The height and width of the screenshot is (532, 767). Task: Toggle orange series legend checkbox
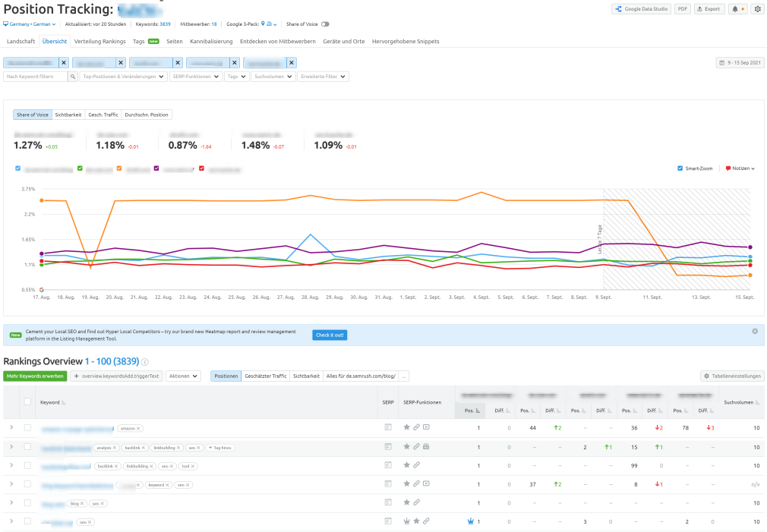pyautogui.click(x=119, y=168)
